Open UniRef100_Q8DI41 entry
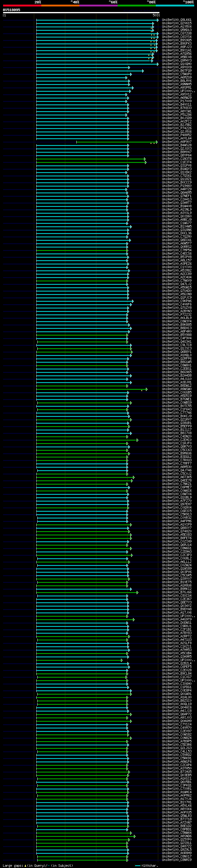Viewport: 197px width, 868px height. point(177,240)
